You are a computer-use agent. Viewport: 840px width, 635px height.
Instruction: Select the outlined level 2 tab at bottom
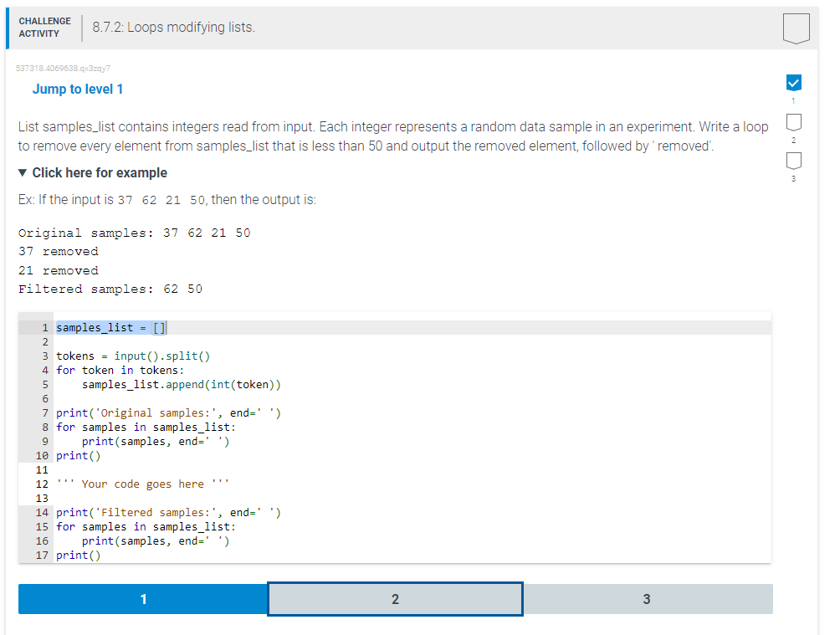coord(395,599)
